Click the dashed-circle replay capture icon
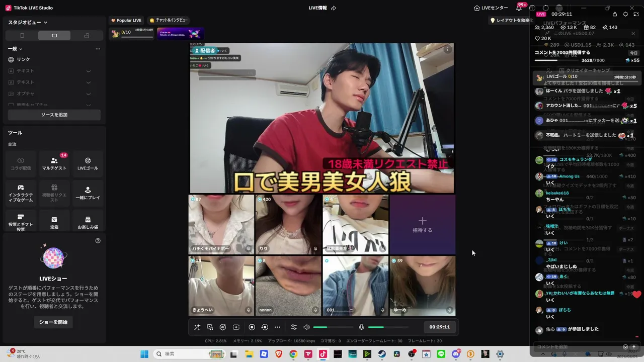The width and height of the screenshot is (644, 362). [265, 327]
